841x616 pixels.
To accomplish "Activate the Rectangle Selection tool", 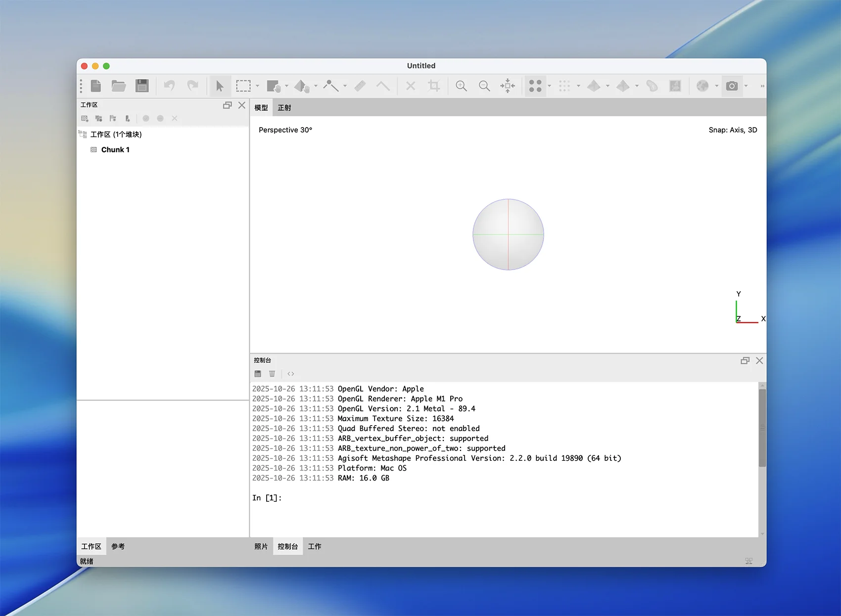I will click(x=243, y=86).
